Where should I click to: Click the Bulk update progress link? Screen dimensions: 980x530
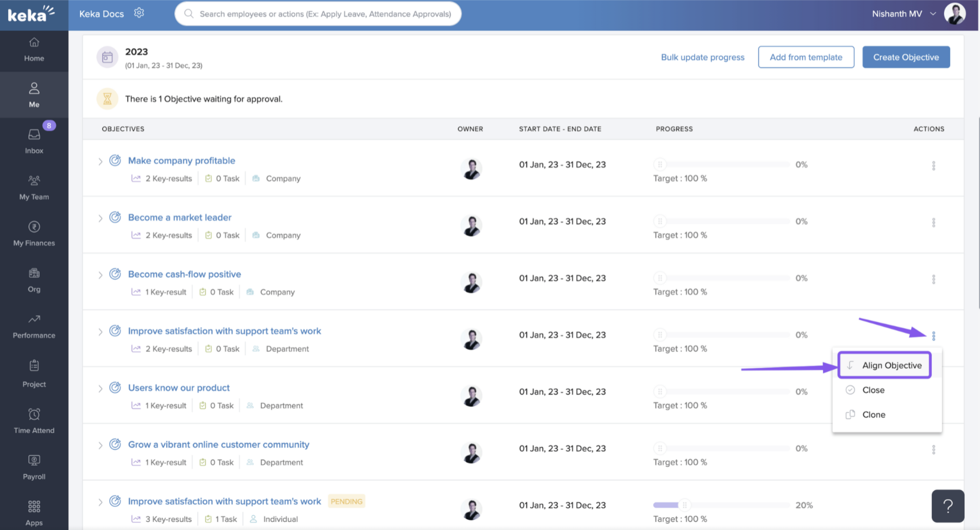coord(703,57)
